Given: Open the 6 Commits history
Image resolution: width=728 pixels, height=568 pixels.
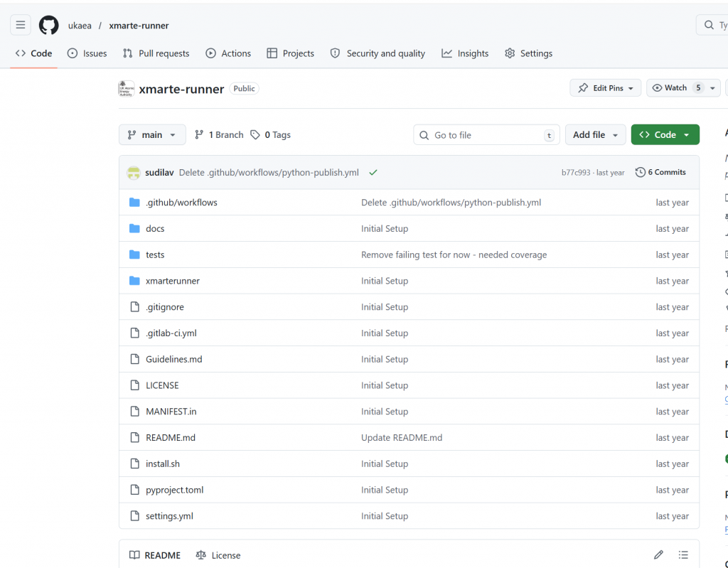Looking at the screenshot, I should (660, 173).
